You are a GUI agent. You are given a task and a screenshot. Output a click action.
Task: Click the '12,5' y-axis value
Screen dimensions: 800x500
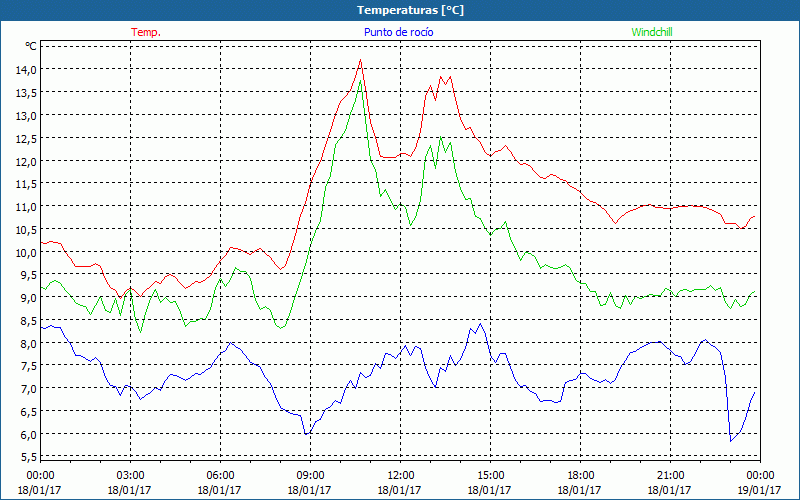(x=26, y=139)
